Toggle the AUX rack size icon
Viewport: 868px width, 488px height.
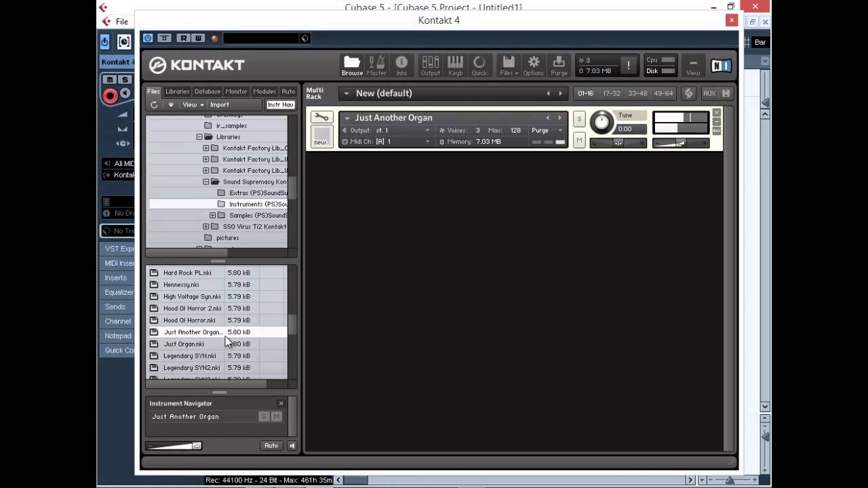[x=726, y=94]
